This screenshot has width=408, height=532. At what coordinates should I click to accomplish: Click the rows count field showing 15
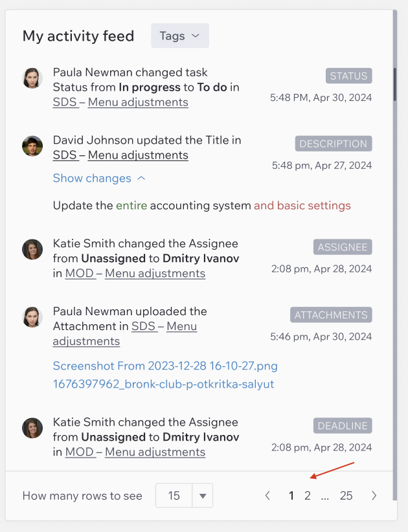pos(174,496)
